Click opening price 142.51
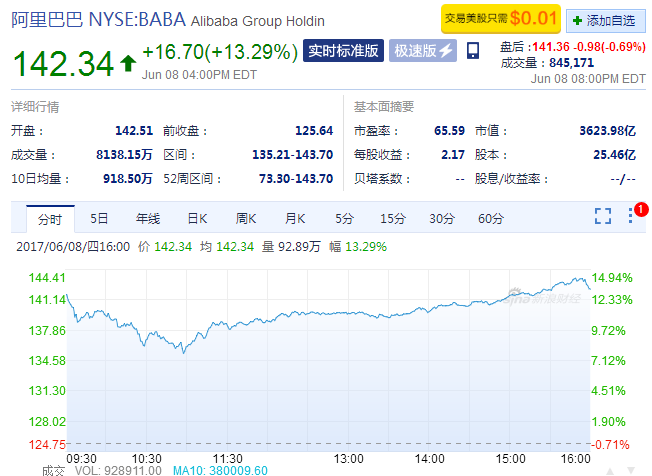 click(x=134, y=131)
